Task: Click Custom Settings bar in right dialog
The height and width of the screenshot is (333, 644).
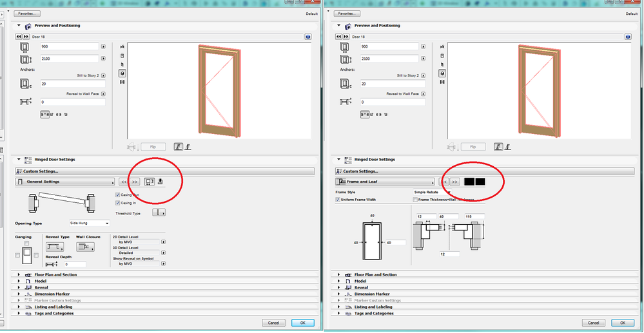Action: pyautogui.click(x=485, y=171)
